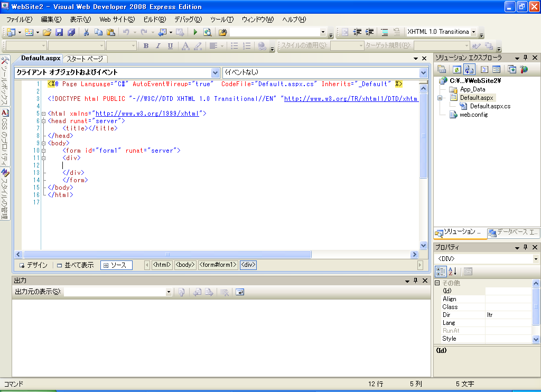Click the Cut scissors icon
541x392 pixels.
pyautogui.click(x=86, y=32)
